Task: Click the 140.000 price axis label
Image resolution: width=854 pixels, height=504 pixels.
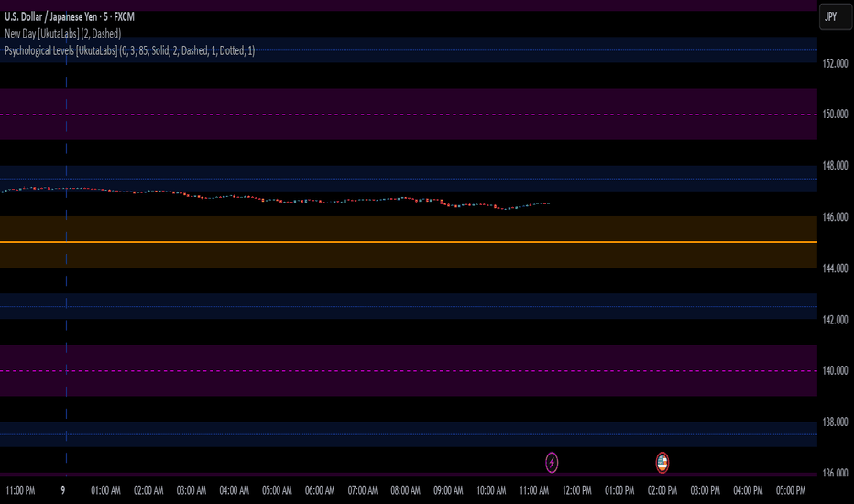Action: pyautogui.click(x=835, y=370)
